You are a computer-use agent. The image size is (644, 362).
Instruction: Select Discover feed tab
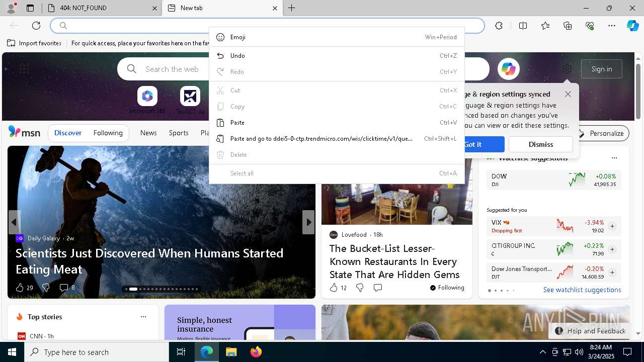(68, 133)
